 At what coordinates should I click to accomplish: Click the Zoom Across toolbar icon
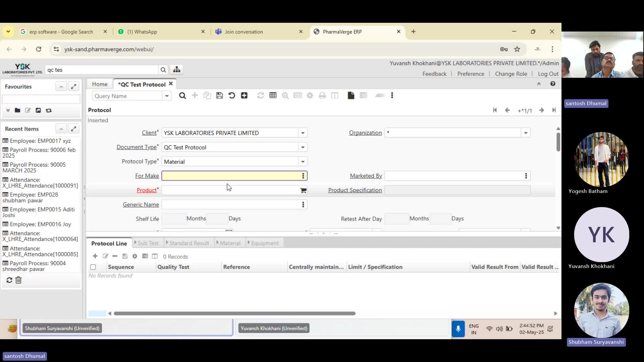click(x=285, y=96)
